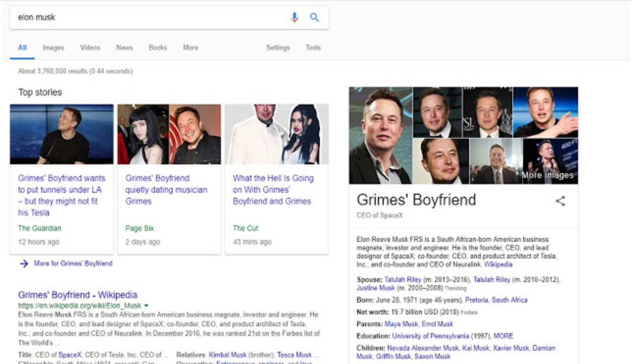The image size is (632, 364).
Task: Click the microphone voice search icon
Action: pyautogui.click(x=294, y=18)
